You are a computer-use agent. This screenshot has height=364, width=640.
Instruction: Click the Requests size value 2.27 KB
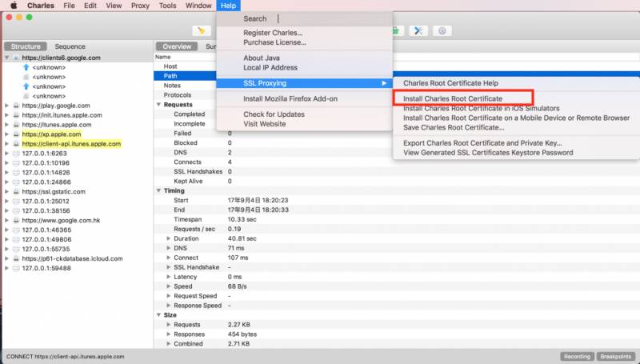pos(238,325)
